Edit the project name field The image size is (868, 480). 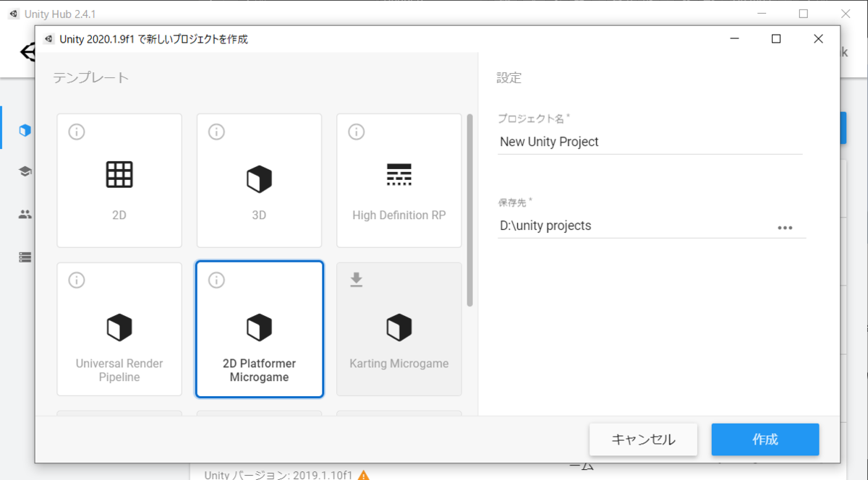(x=650, y=142)
